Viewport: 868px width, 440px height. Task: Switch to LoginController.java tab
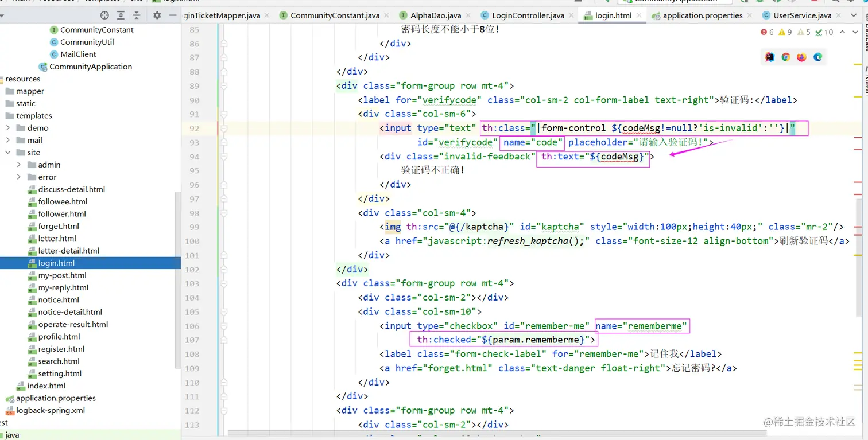point(529,15)
